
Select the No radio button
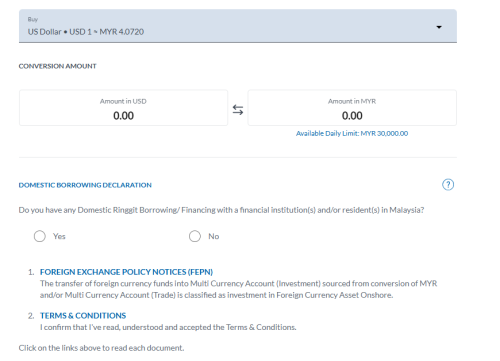pyautogui.click(x=195, y=236)
